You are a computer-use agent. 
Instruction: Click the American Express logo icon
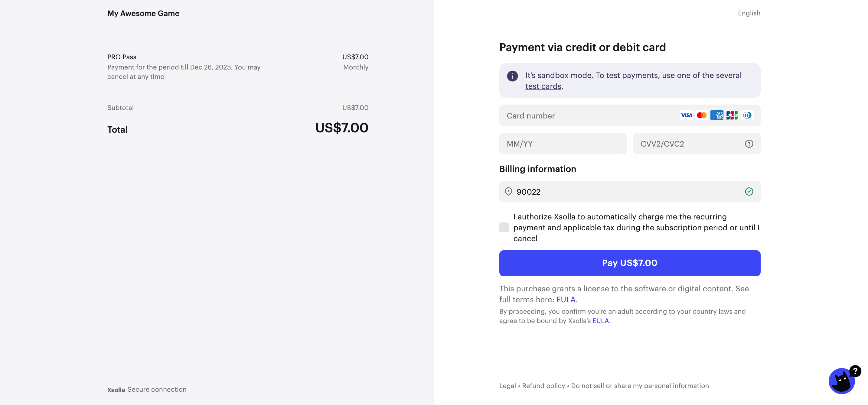[717, 115]
